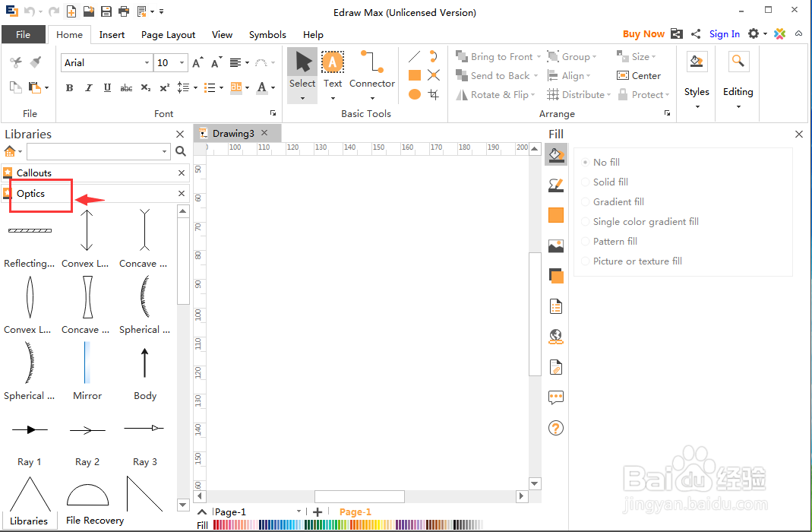
Task: Apply strikethrough to text
Action: [x=126, y=88]
